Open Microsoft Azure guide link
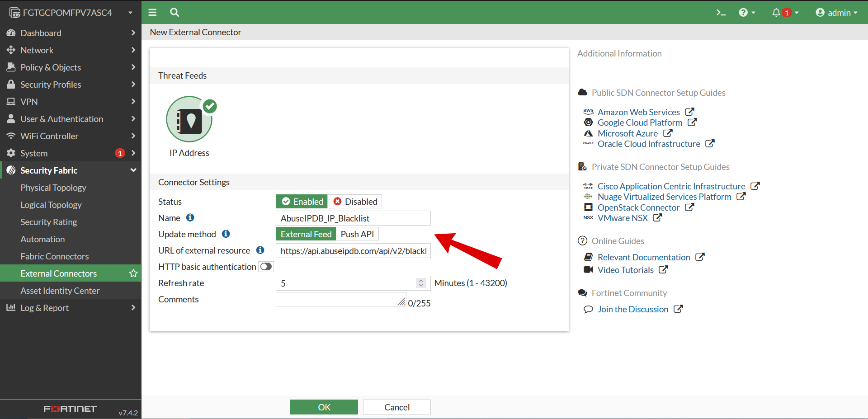Image resolution: width=868 pixels, height=419 pixels. click(627, 133)
